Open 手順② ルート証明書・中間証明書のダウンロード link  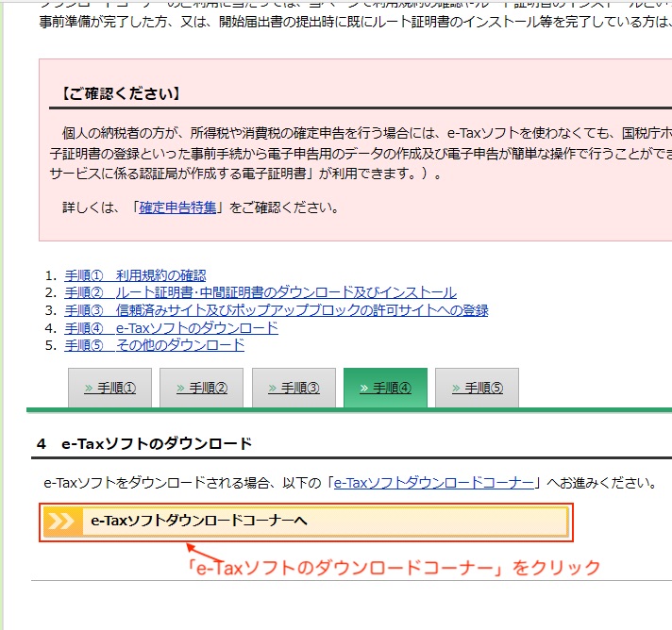pyautogui.click(x=260, y=292)
